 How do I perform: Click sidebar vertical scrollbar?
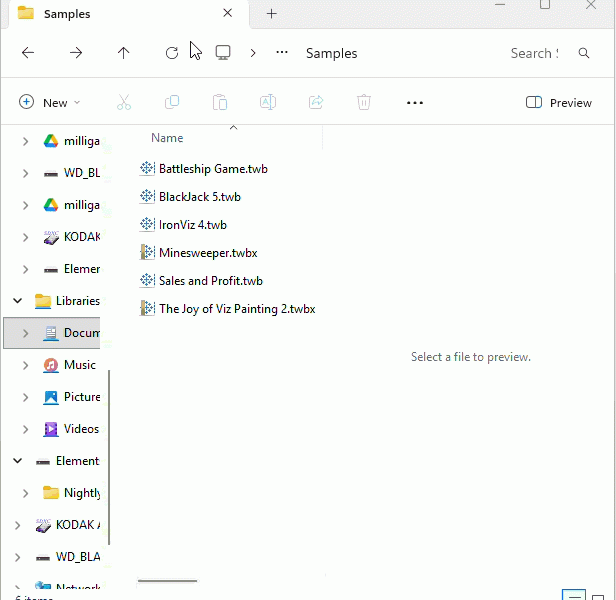(x=109, y=457)
